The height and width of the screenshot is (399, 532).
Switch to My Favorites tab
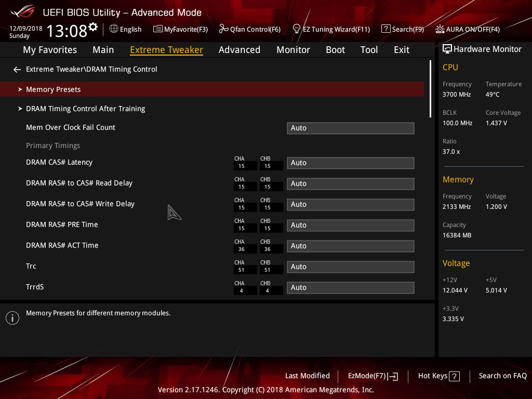(50, 50)
